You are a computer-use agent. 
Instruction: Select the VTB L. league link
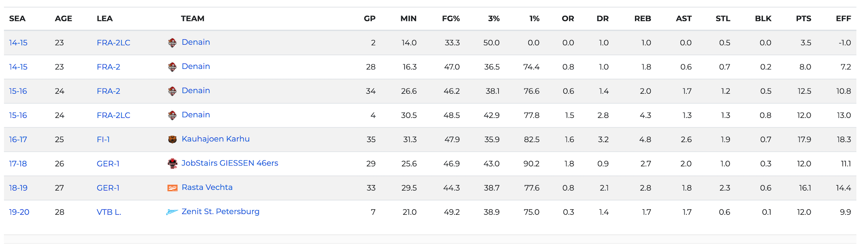click(109, 212)
